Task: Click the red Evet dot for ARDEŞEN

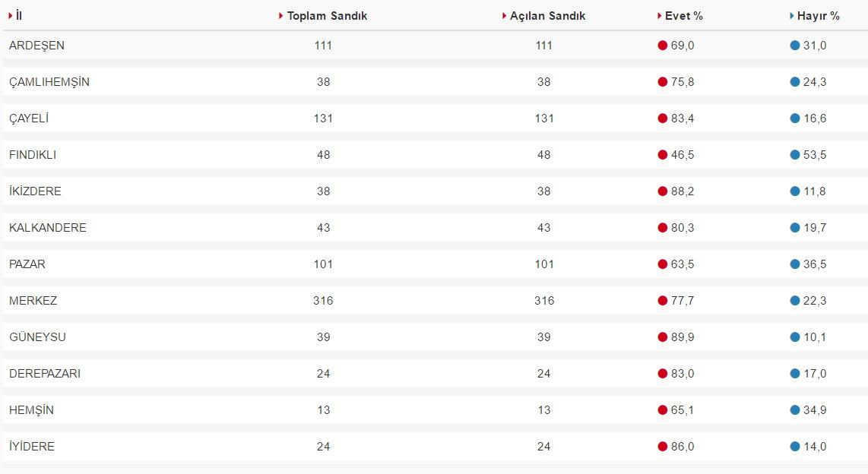Action: (662, 46)
